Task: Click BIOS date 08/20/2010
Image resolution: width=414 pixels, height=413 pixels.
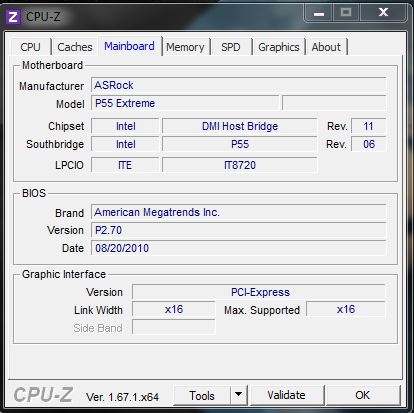Action: click(x=239, y=248)
